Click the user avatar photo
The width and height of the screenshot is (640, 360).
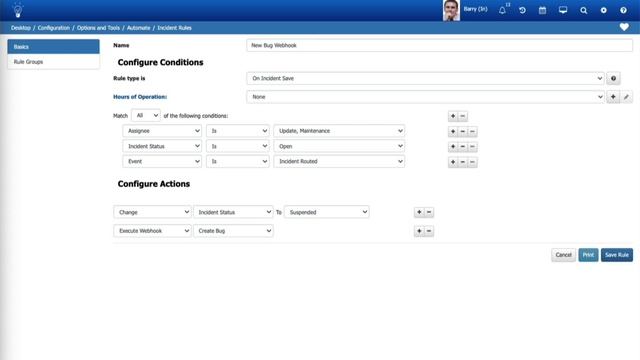[451, 10]
